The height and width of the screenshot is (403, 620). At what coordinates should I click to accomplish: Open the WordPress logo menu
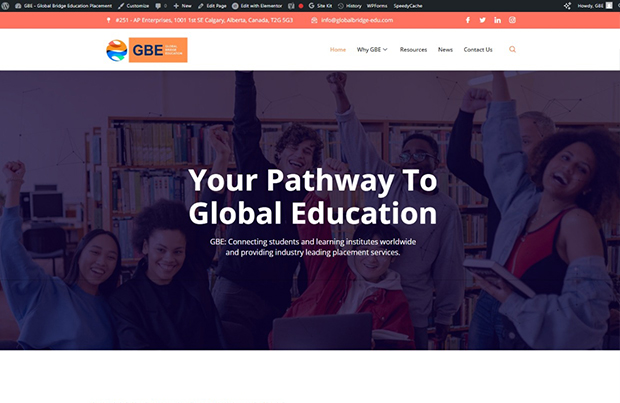click(x=6, y=6)
